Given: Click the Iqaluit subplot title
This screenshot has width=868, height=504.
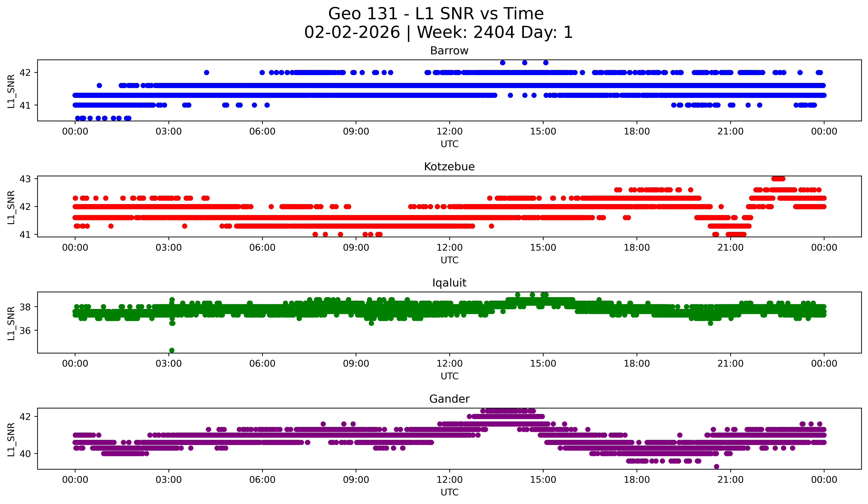Looking at the screenshot, I should (x=449, y=283).
